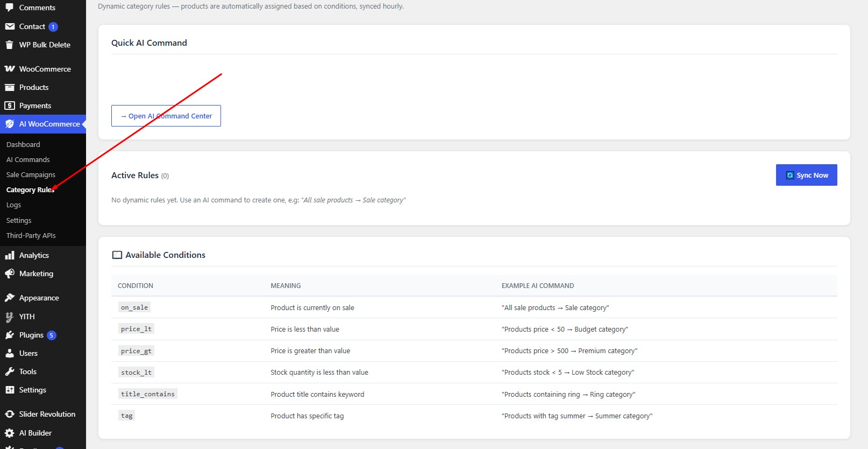Click the stock_lt condition code

click(136, 372)
